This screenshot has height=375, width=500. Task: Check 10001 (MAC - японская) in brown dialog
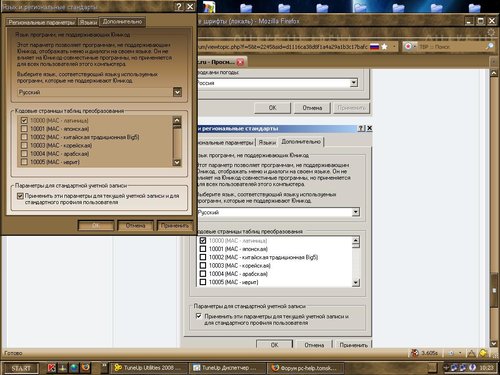(x=24, y=129)
